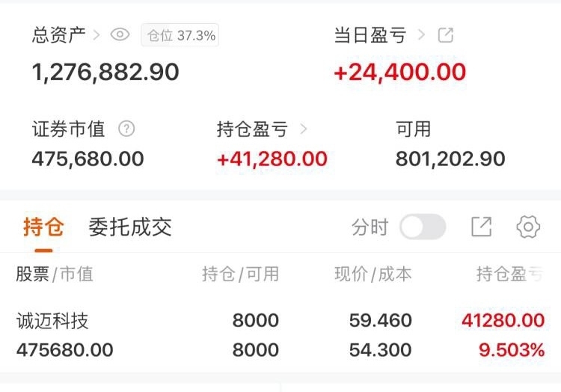The image size is (561, 392).
Task: Click the 仓位 37.3% badge
Action: 180,35
